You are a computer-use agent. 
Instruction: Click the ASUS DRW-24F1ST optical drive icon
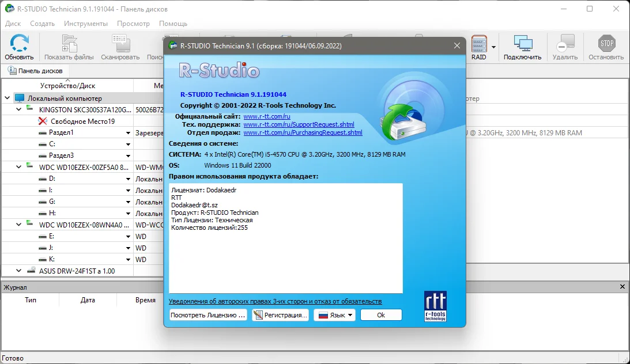pos(31,271)
